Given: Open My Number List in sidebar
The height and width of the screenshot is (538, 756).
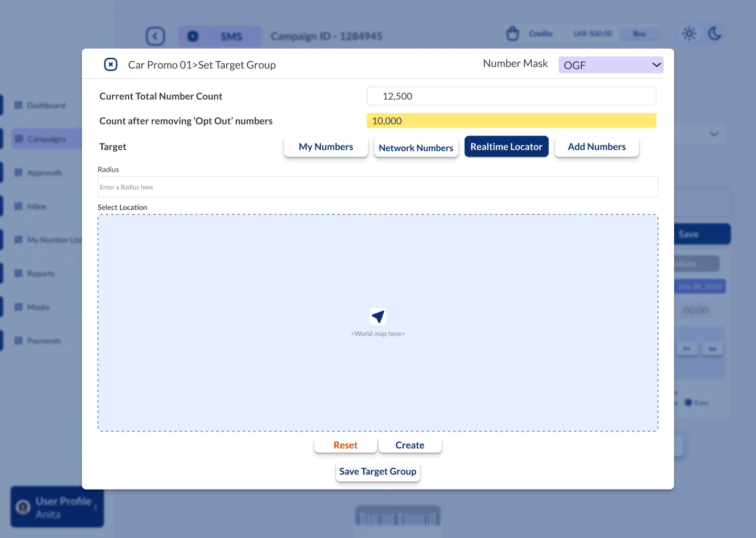Looking at the screenshot, I should coord(47,240).
